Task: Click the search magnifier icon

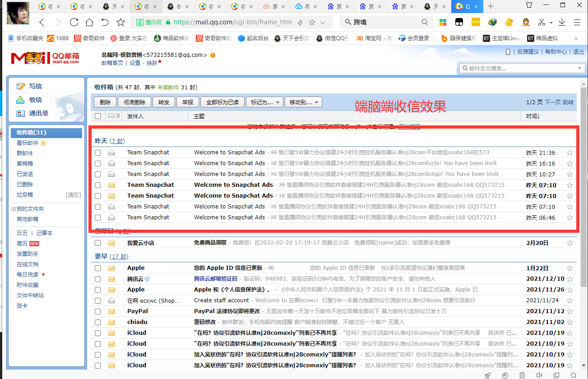Action: (425, 22)
